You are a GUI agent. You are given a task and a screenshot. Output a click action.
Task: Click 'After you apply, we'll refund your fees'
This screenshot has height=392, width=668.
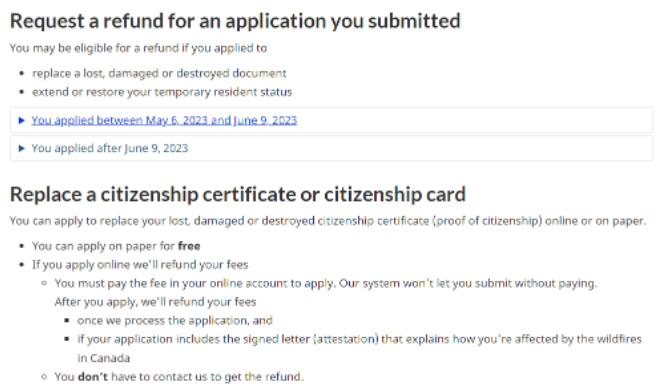[x=155, y=302]
